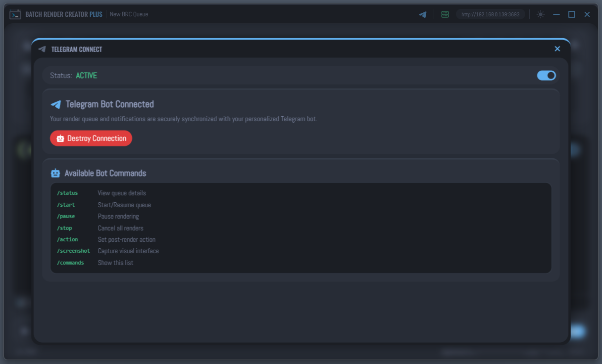Select the /screenshot command
The width and height of the screenshot is (602, 364).
[x=73, y=251]
